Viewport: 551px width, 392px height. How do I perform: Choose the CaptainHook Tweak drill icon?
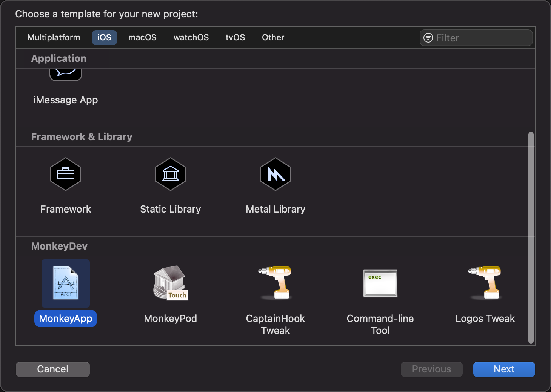275,283
